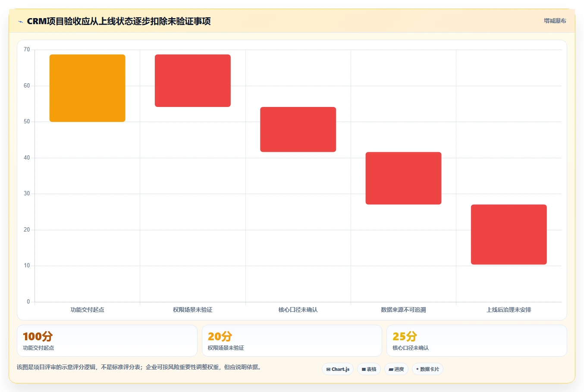Viewport: 584px width, 392px height.
Task: Select the 25分 核心口径未确认 card
Action: point(477,341)
